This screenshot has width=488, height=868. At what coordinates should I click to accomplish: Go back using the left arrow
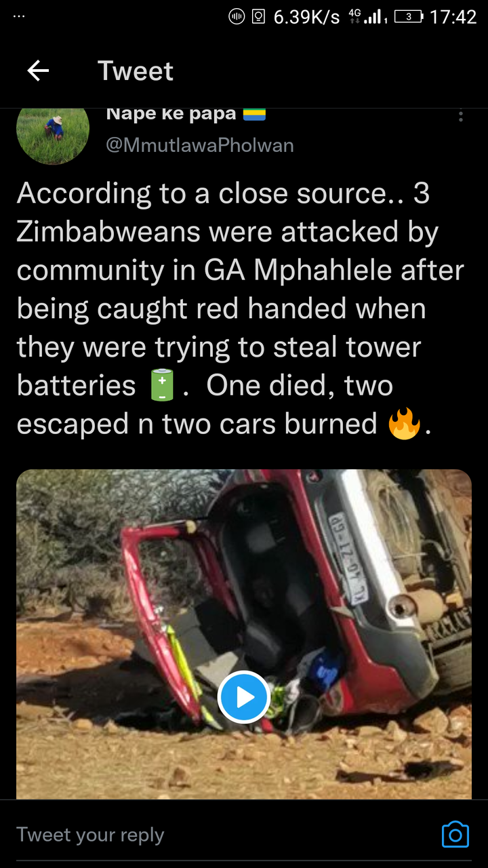[38, 71]
